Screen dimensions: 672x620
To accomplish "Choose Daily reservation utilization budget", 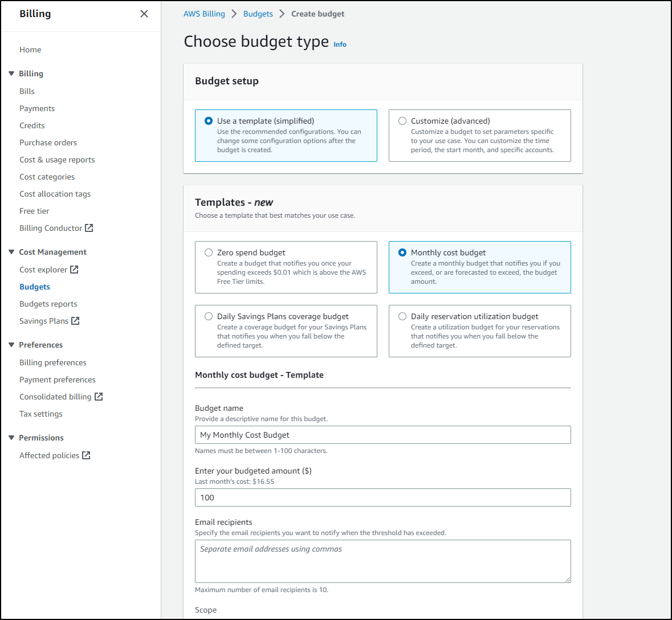I will coord(402,316).
